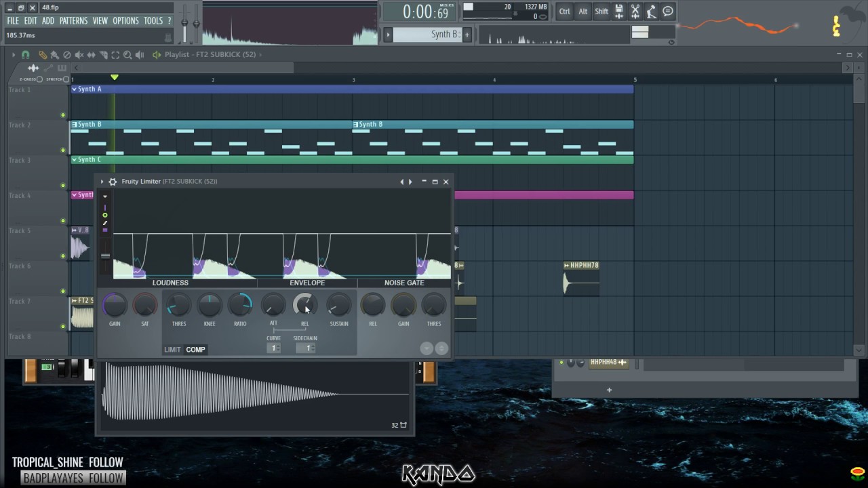The width and height of the screenshot is (868, 488).
Task: Click the Shift shortcut button
Action: pyautogui.click(x=601, y=12)
